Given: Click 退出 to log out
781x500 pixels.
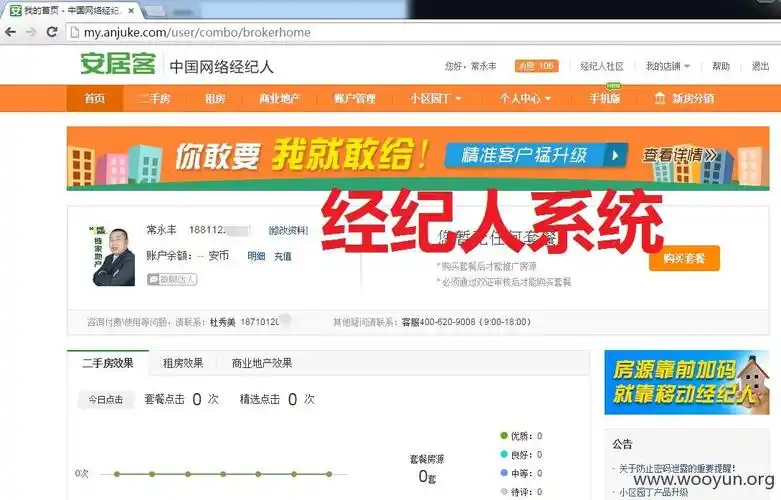Looking at the screenshot, I should tap(760, 66).
